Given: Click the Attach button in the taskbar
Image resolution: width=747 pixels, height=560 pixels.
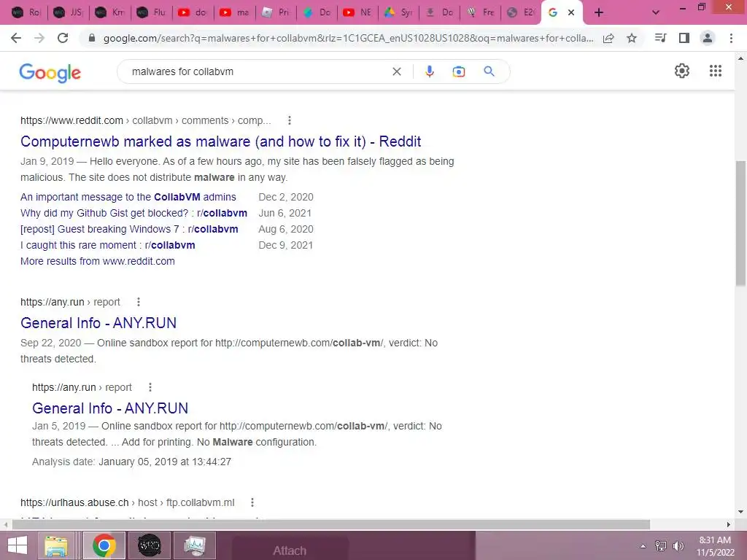Looking at the screenshot, I should pos(290,550).
